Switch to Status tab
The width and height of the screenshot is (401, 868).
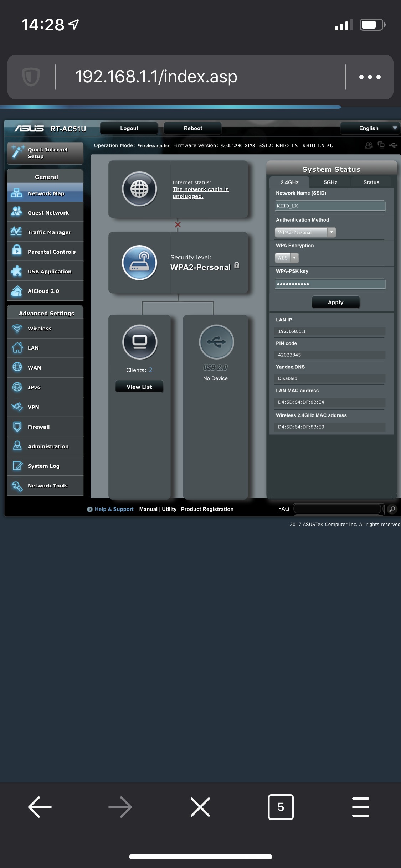[371, 182]
